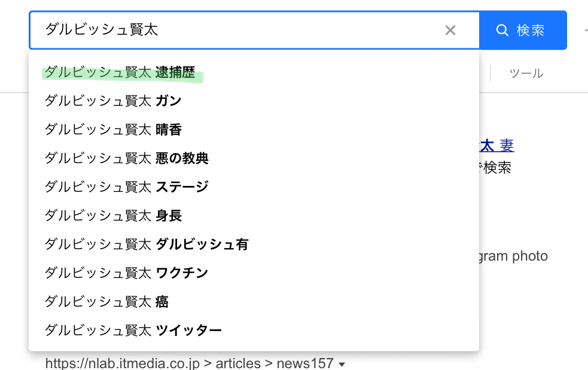588x370 pixels.
Task: Select suggestion ダルビッシュ賢太 癌
Action: 254,302
